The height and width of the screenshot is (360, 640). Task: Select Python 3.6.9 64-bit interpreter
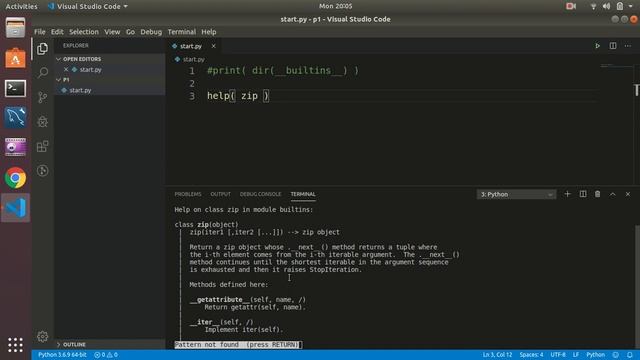[x=62, y=355]
